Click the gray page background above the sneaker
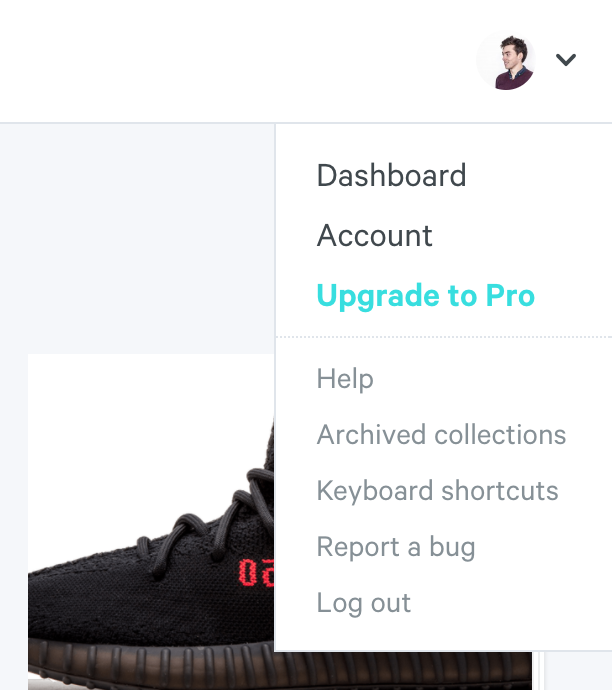 pyautogui.click(x=140, y=240)
